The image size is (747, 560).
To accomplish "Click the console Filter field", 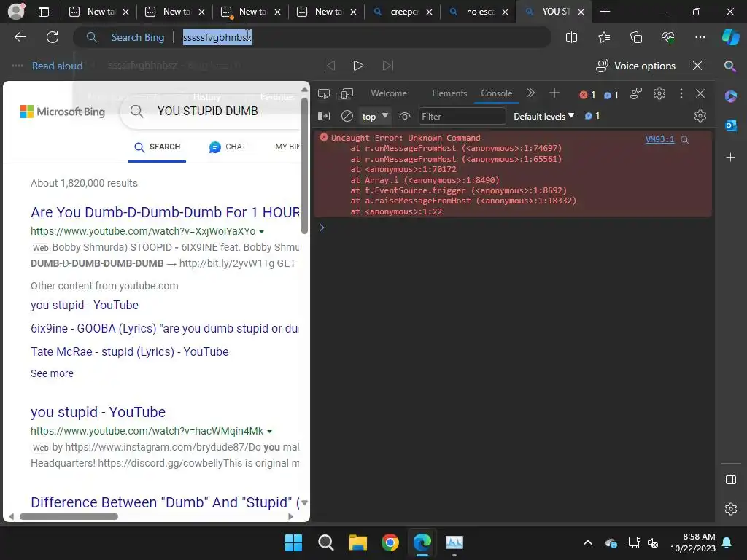I will [x=462, y=116].
